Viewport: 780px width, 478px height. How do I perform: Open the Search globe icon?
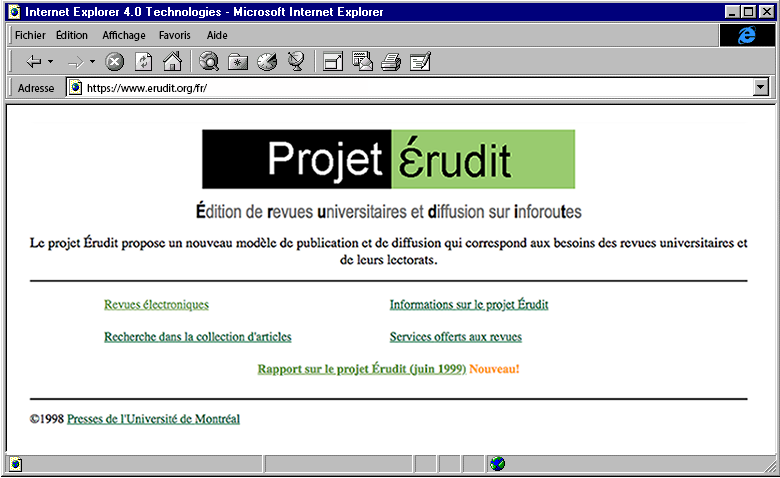tap(209, 62)
